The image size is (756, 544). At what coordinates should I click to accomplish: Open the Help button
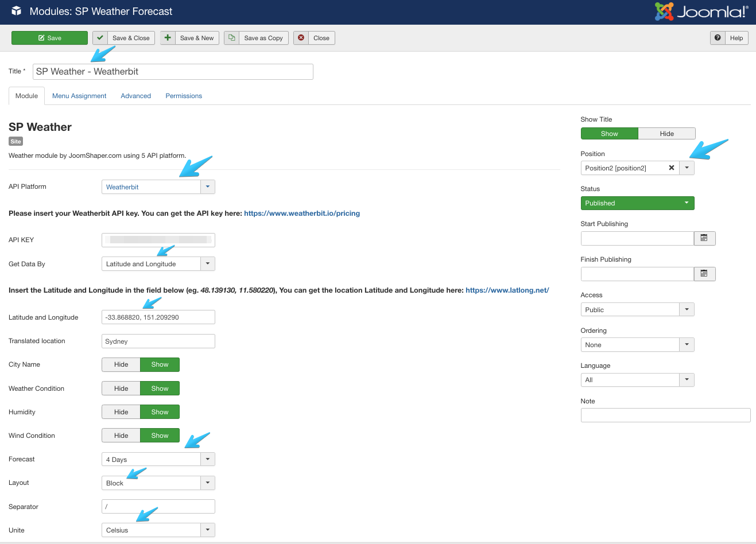pyautogui.click(x=729, y=38)
